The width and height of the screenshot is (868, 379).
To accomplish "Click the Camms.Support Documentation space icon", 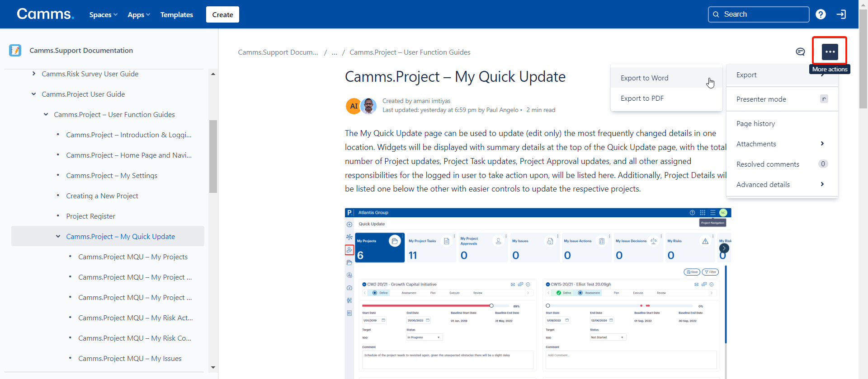I will (x=15, y=50).
